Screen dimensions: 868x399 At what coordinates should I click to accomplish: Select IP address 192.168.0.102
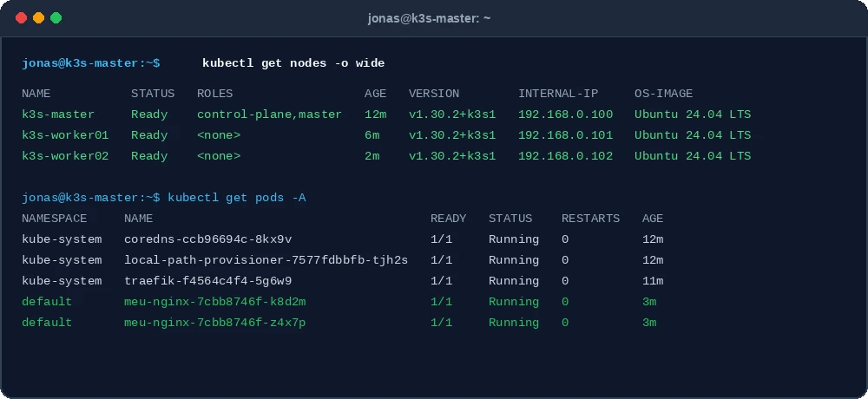tap(566, 156)
